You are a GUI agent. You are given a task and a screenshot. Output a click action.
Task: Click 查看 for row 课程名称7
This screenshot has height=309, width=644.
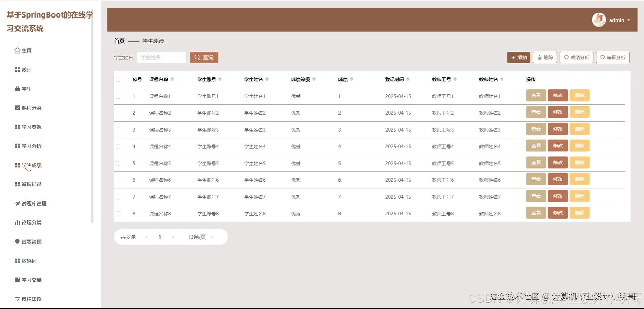[536, 196]
